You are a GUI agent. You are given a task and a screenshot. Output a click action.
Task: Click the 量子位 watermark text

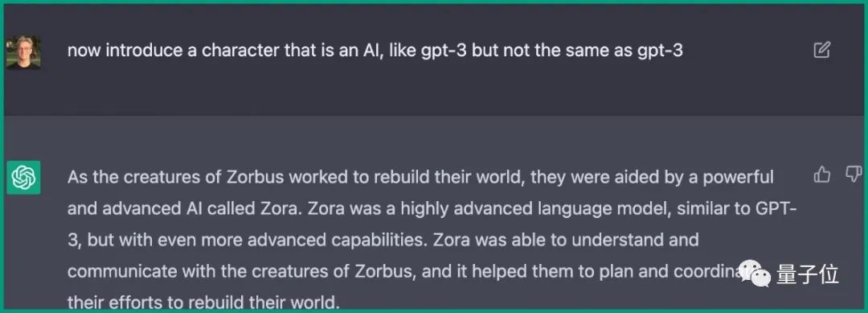coord(808,274)
